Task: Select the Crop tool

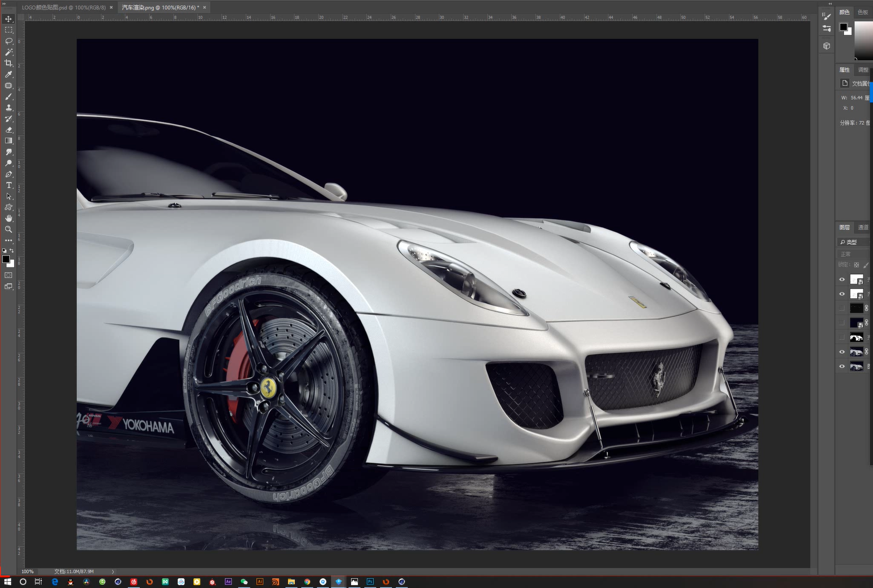Action: [9, 63]
